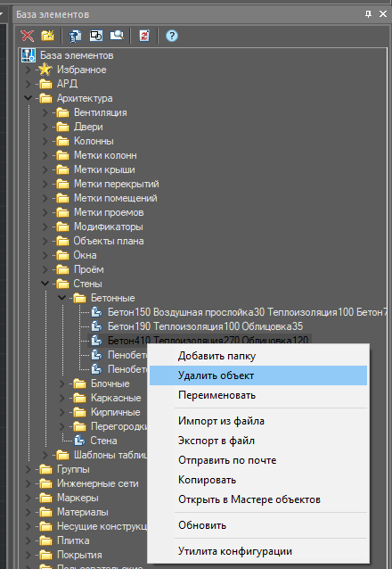
Task: Expand the Группы folder
Action: pyautogui.click(x=29, y=469)
